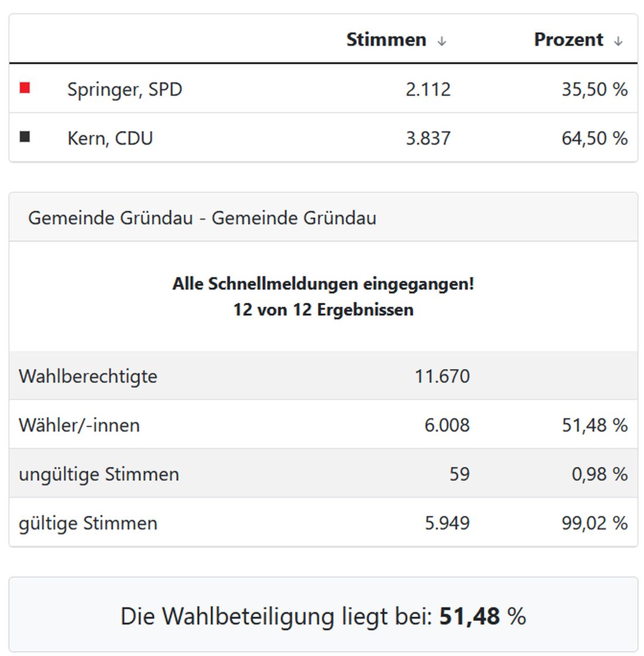
Task: Click the sort arrow next to Stimmen
Action: pyautogui.click(x=442, y=41)
